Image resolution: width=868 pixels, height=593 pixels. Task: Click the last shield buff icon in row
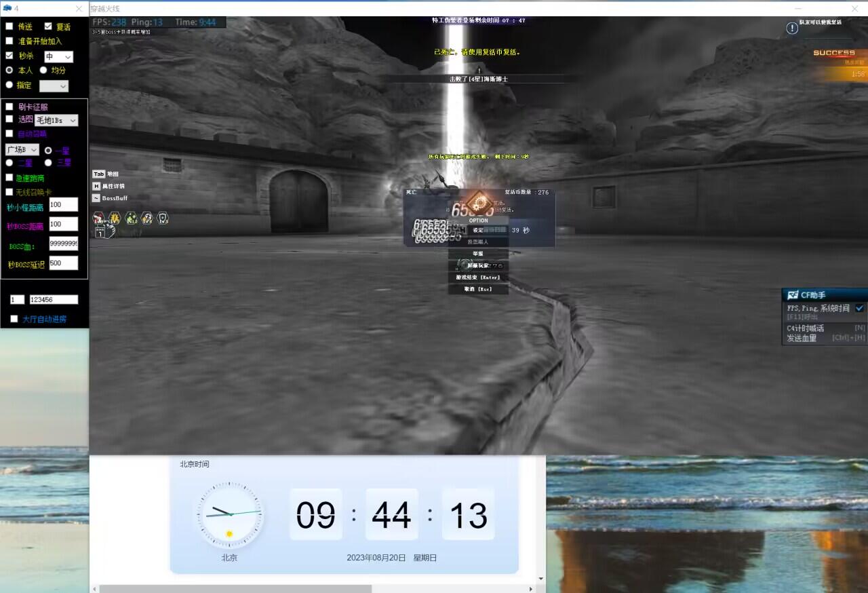click(163, 218)
